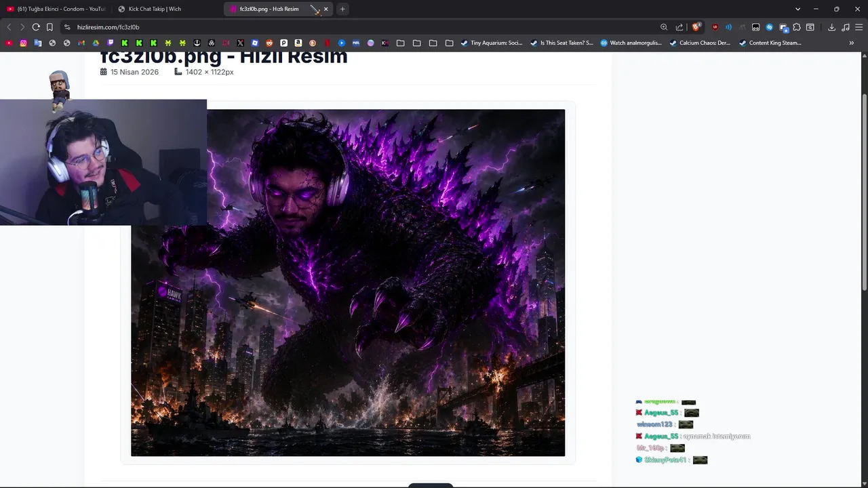
Task: Open the Brave hamburger main menu
Action: (859, 27)
